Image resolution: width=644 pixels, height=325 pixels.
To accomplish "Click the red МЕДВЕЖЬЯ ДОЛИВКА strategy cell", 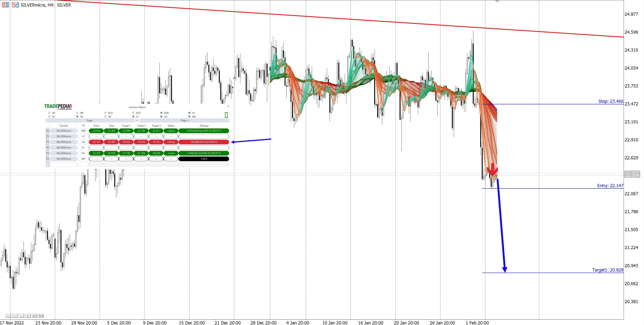I will (x=204, y=142).
